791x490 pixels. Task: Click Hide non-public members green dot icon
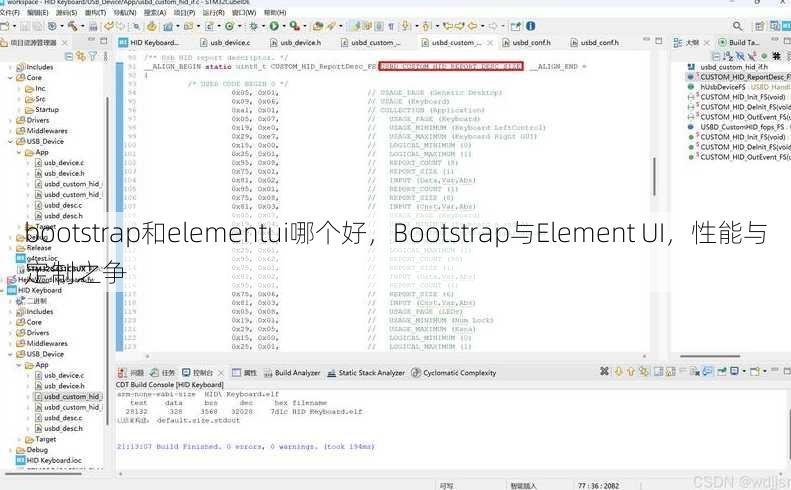[x=764, y=56]
